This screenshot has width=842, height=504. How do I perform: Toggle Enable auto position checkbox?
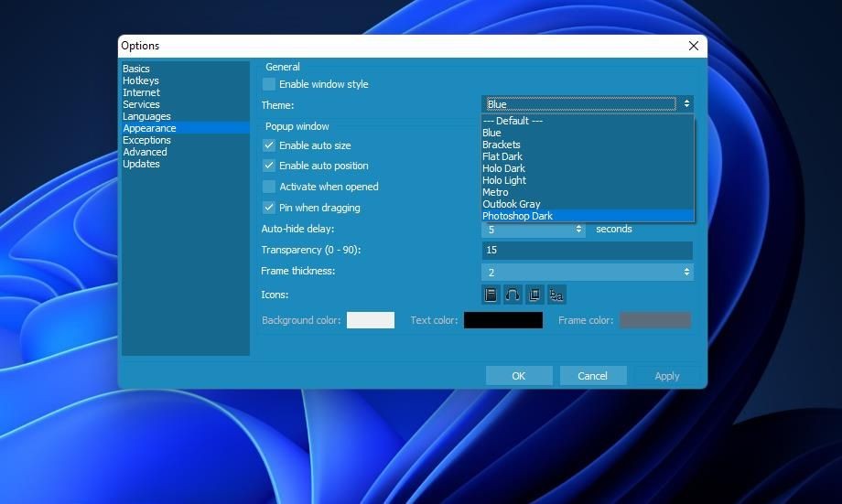pos(269,166)
